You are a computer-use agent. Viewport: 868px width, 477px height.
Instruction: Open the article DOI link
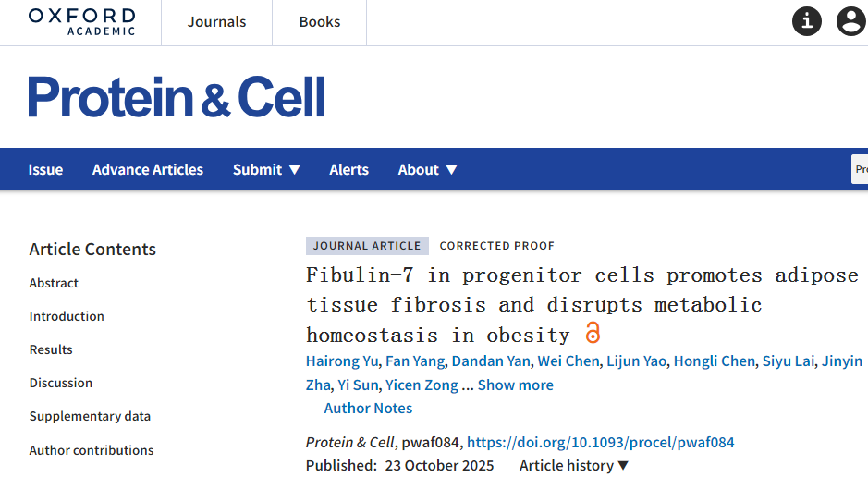(x=602, y=443)
